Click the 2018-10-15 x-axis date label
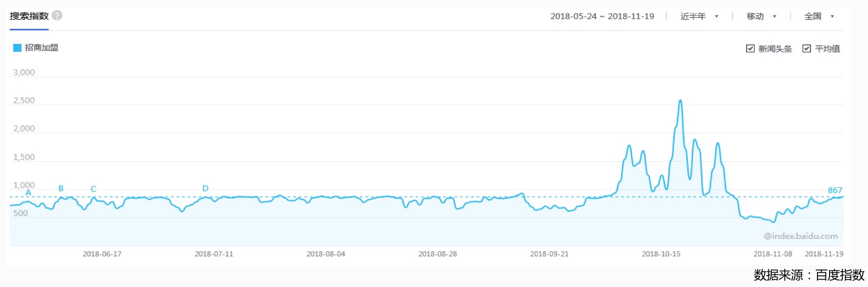Screen dimensions: 868x287 point(661,254)
